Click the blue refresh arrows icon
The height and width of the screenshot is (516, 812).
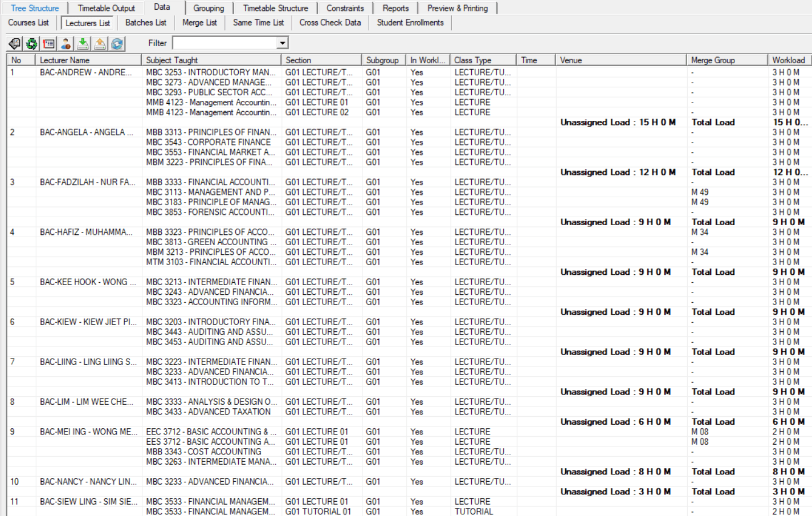point(117,43)
